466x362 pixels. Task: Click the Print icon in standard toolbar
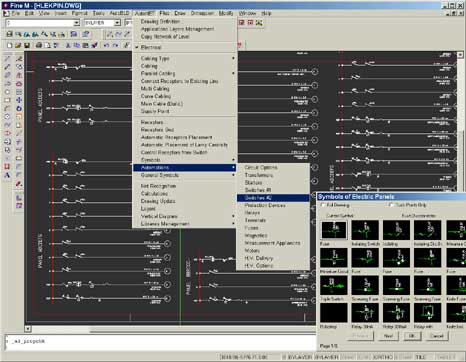point(39,45)
